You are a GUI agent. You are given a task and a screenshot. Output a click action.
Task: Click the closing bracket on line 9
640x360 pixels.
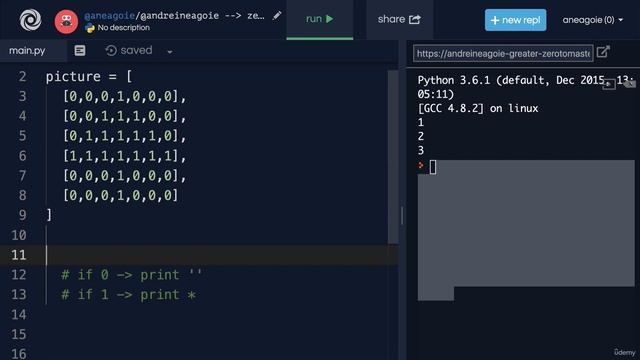click(x=49, y=215)
